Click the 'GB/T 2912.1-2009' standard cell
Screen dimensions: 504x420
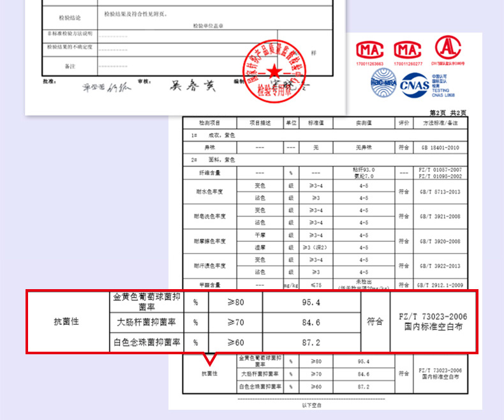click(440, 285)
